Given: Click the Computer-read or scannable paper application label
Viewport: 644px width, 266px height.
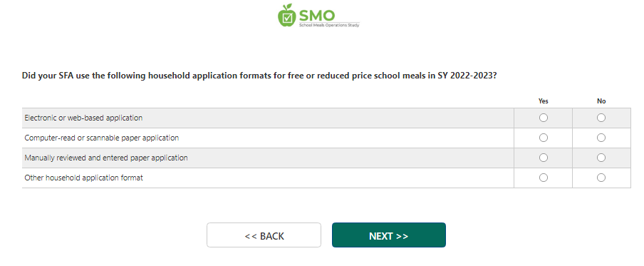Looking at the screenshot, I should (x=101, y=138).
